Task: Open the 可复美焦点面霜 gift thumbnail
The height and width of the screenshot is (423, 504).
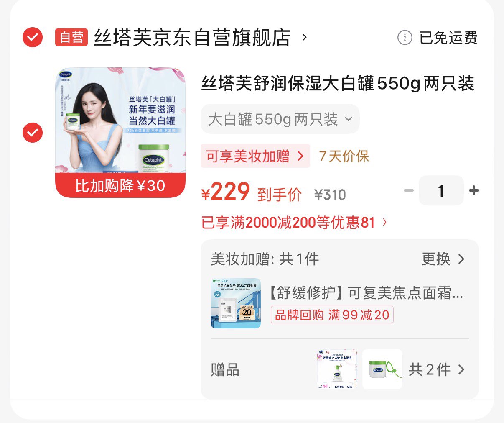Action: click(236, 303)
